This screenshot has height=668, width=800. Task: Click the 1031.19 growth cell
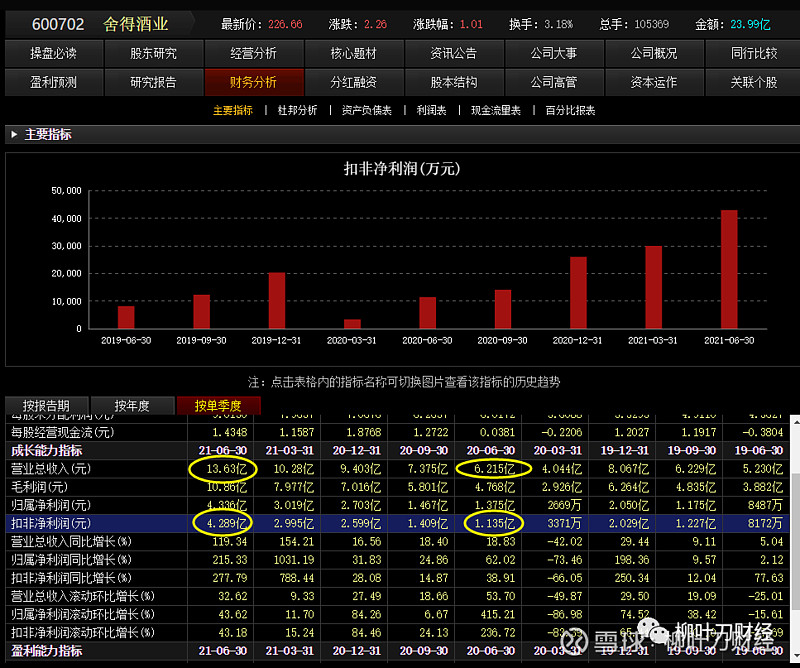[x=294, y=560]
